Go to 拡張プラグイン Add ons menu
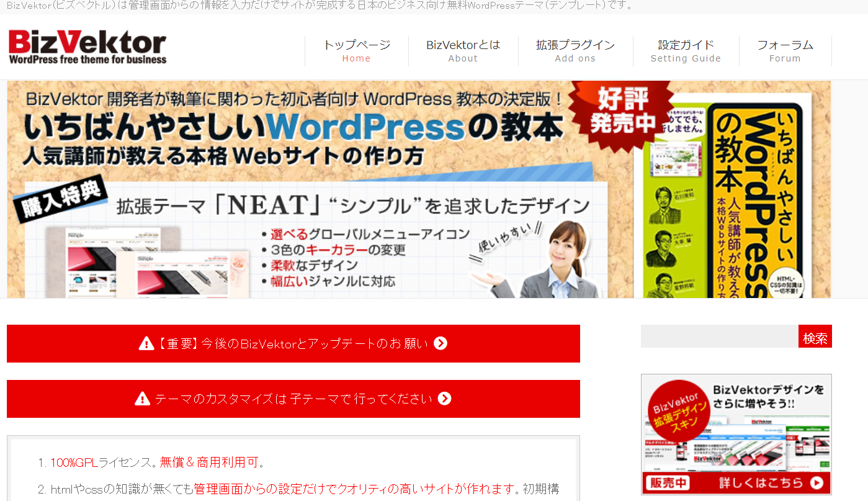Image resolution: width=868 pixels, height=501 pixels. pos(576,51)
